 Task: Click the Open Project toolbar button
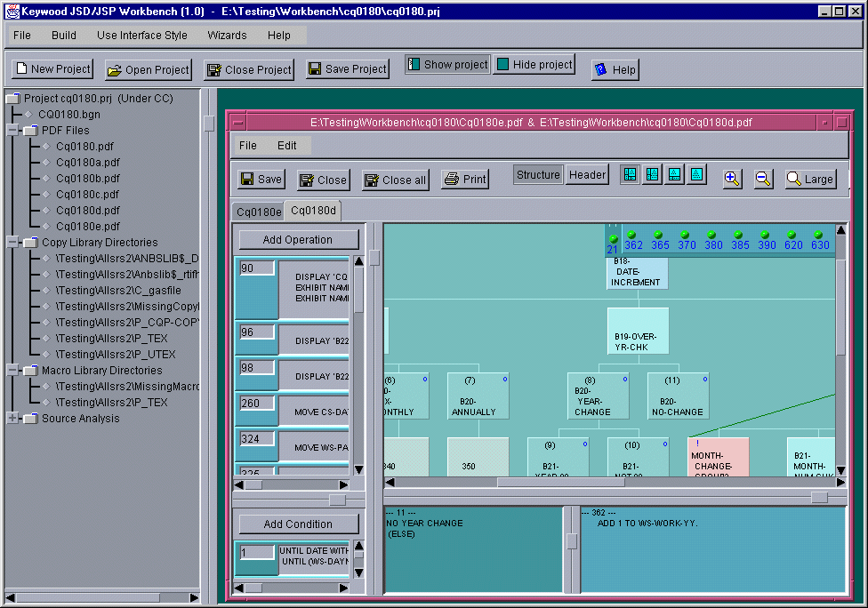click(149, 69)
